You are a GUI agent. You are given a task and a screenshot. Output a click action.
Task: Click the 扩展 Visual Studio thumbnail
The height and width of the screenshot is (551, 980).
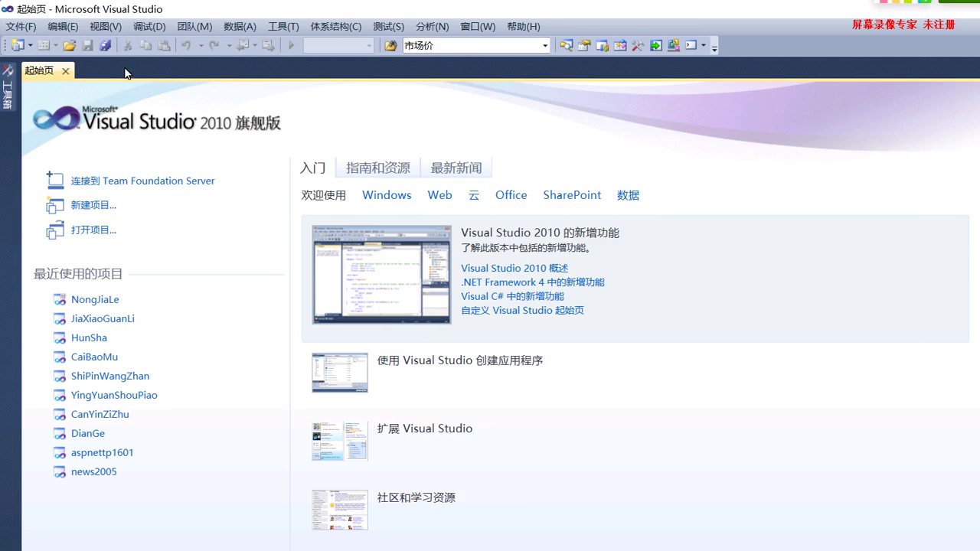coord(340,441)
